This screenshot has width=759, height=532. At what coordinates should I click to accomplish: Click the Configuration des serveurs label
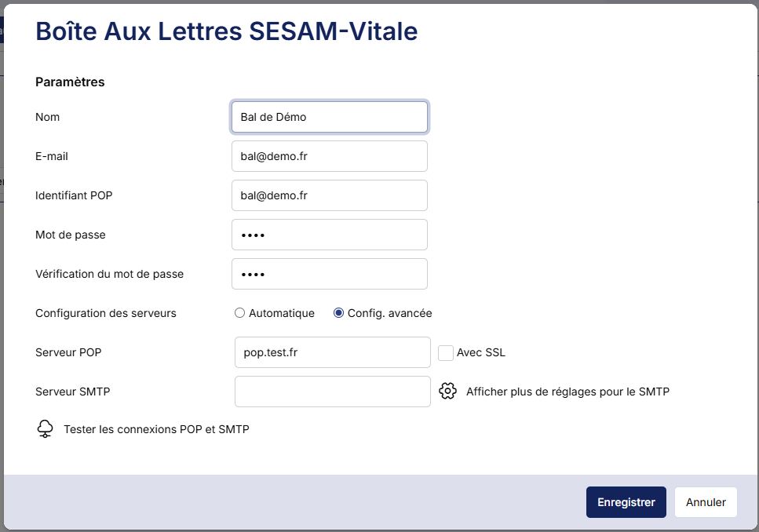coord(106,313)
